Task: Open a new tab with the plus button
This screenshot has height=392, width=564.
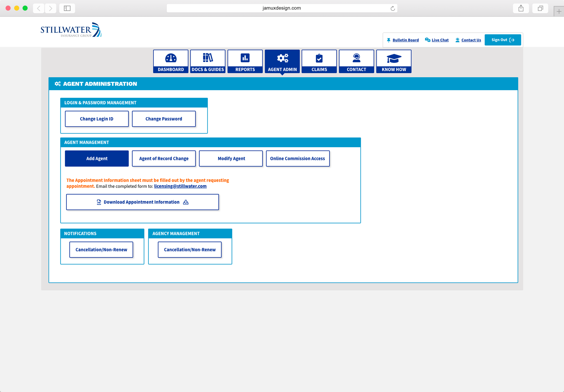Action: coord(559,11)
